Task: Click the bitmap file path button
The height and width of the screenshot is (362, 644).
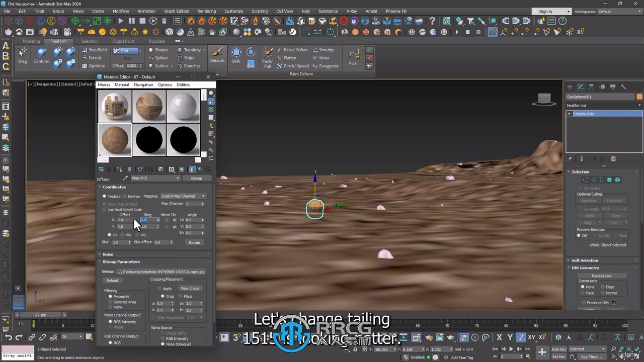Action: click(160, 271)
